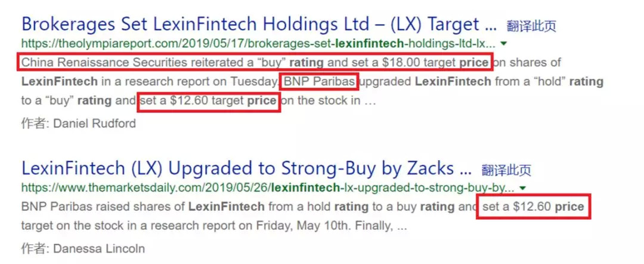Click the green theolympiareport.com URL
Screen dimensions: 644x264
[x=258, y=44]
